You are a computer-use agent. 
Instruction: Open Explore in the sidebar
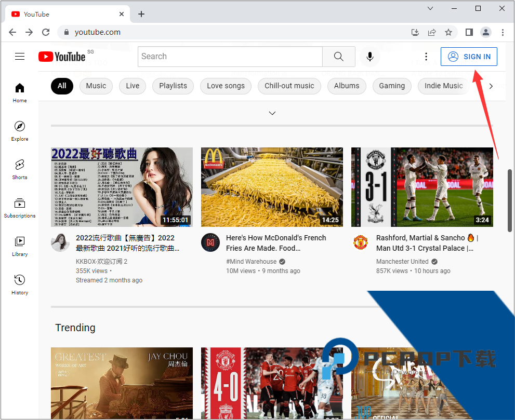[x=20, y=131]
